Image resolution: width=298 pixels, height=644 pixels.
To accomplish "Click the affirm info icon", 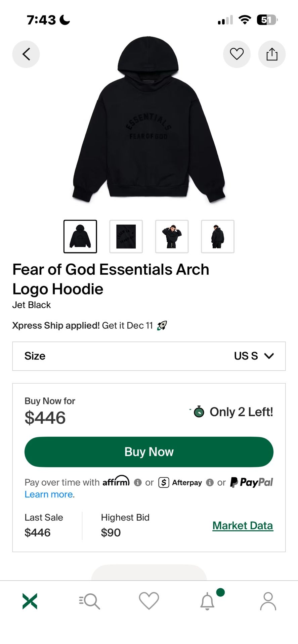I will (x=138, y=482).
